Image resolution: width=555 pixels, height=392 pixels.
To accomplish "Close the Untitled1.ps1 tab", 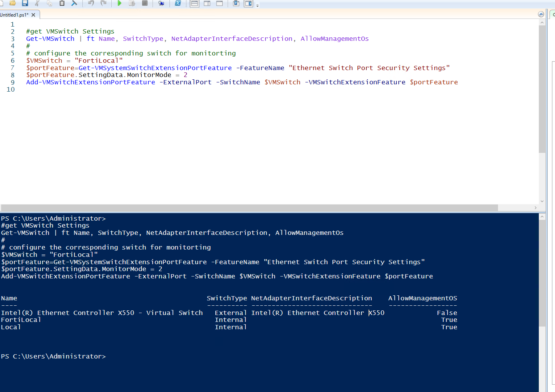I will point(34,15).
